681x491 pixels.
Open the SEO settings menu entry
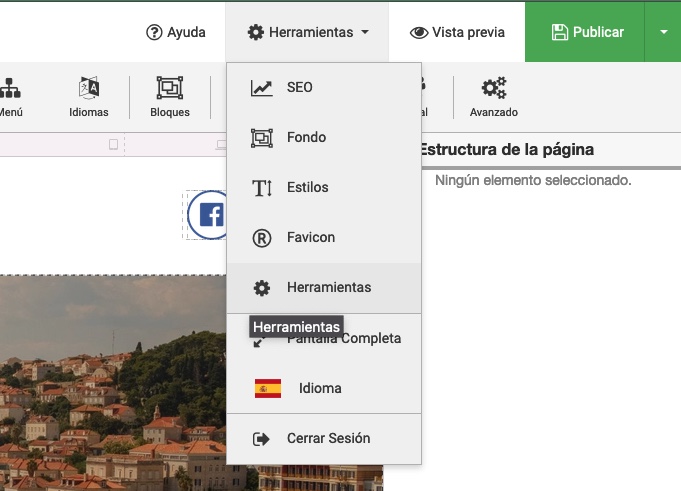coord(299,88)
